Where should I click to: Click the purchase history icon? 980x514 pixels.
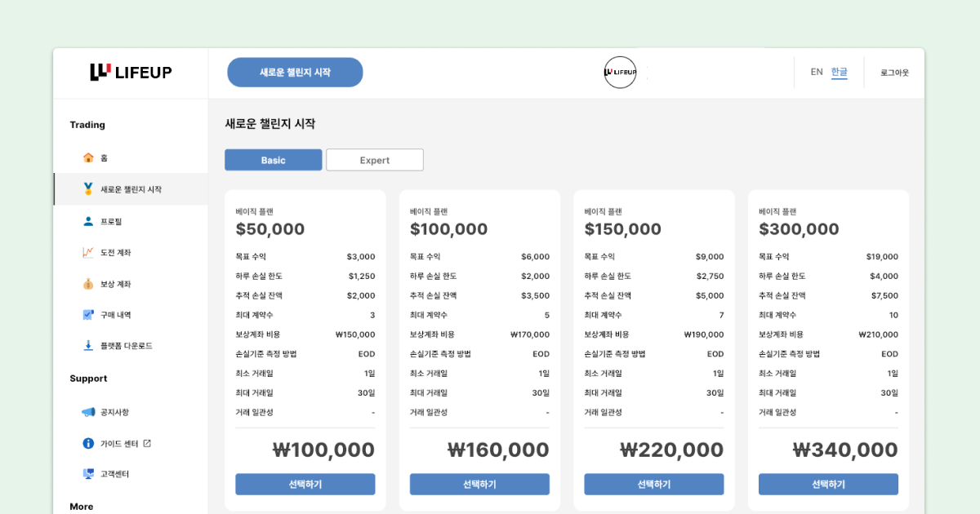[x=88, y=315]
